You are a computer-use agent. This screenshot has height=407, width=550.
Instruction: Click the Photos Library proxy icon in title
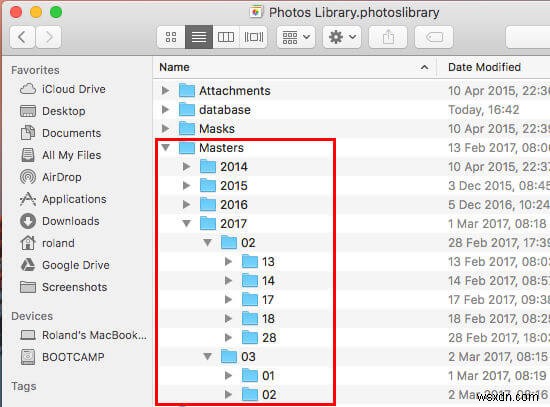tap(256, 12)
